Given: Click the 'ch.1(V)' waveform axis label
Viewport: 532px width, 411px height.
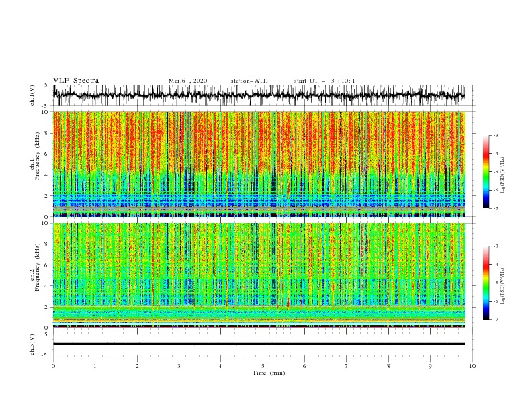Looking at the screenshot, I should pos(32,95).
